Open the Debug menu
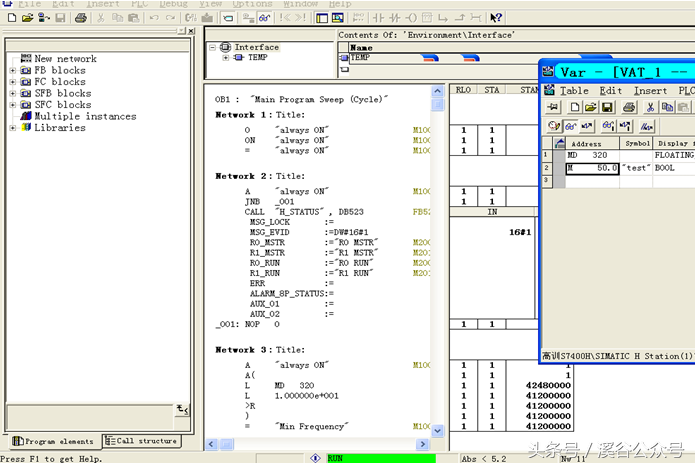 tap(172, 4)
